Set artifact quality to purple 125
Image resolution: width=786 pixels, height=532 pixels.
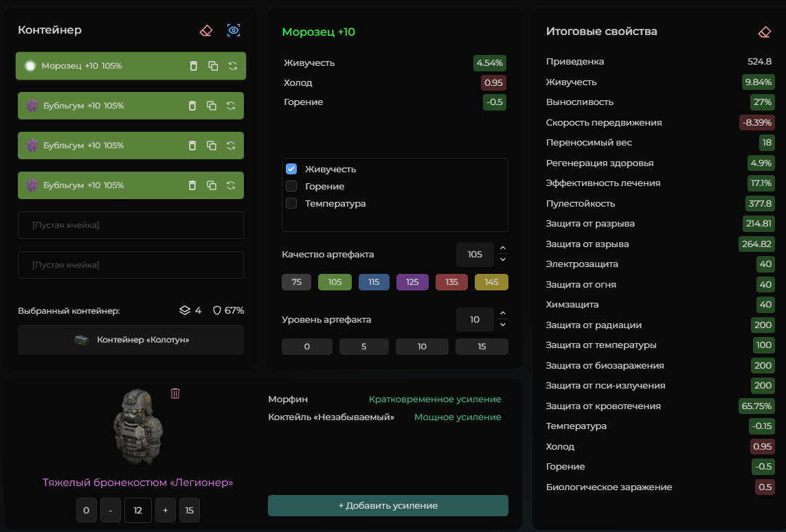(x=412, y=282)
